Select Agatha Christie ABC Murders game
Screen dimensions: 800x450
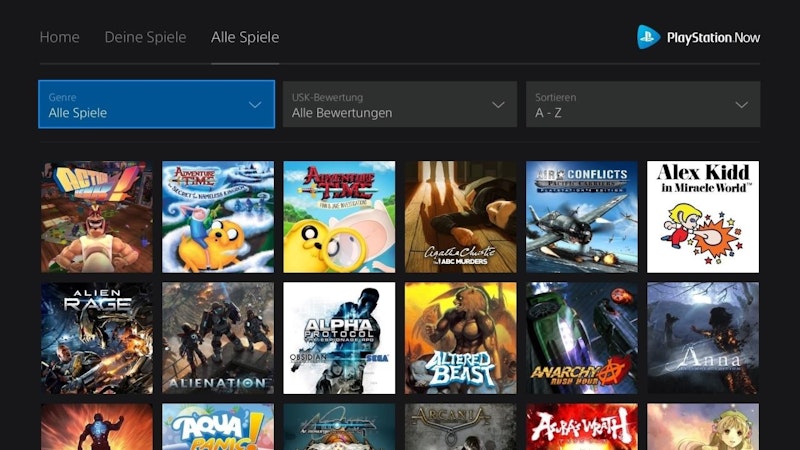[461, 217]
